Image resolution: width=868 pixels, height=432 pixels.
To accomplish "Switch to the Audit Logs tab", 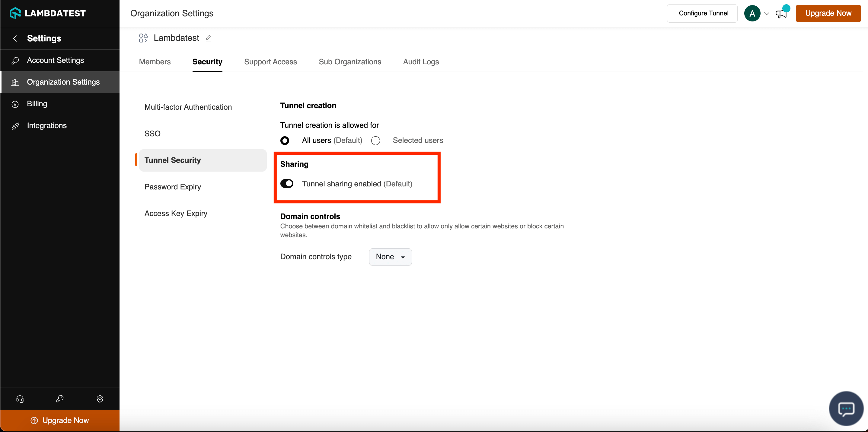I will 420,62.
